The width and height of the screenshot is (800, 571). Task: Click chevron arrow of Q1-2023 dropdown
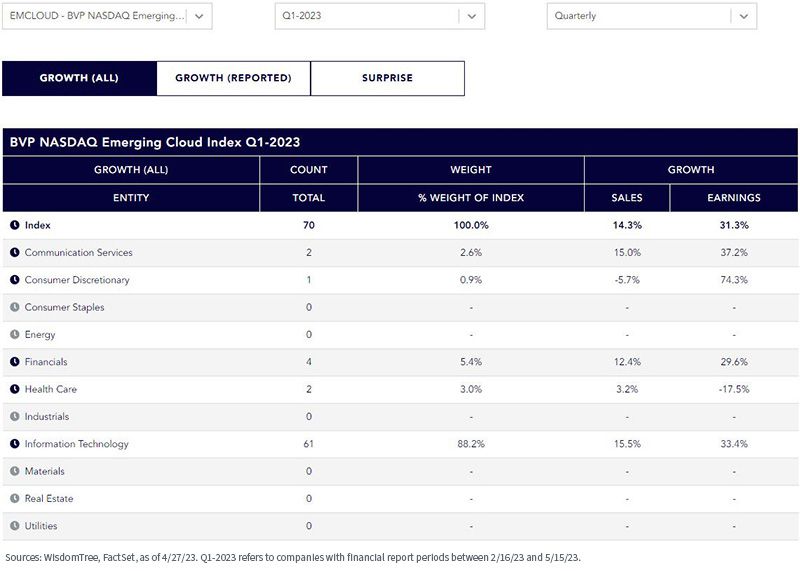tap(472, 16)
